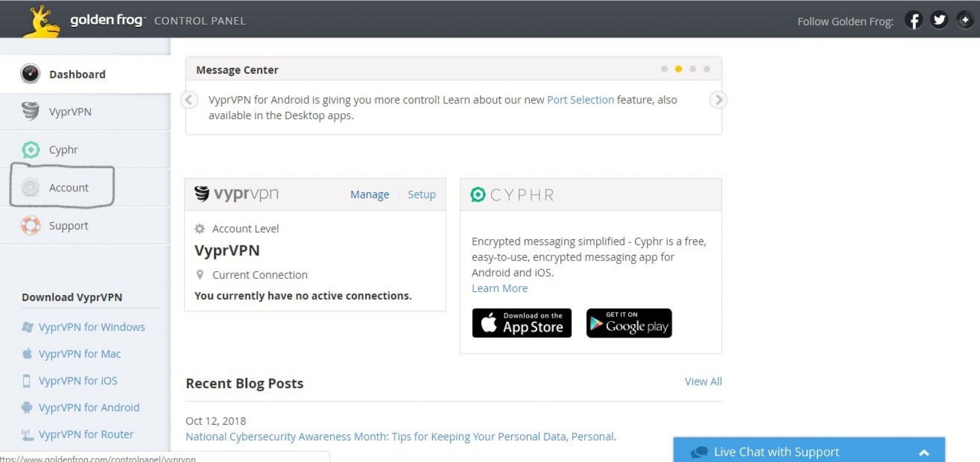Image resolution: width=980 pixels, height=462 pixels.
Task: Open the VyprVPN sidebar section
Action: (85, 112)
